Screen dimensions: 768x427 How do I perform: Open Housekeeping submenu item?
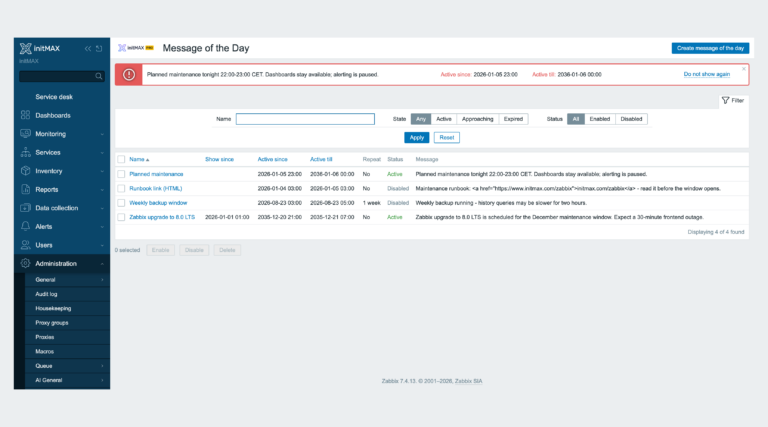point(53,308)
